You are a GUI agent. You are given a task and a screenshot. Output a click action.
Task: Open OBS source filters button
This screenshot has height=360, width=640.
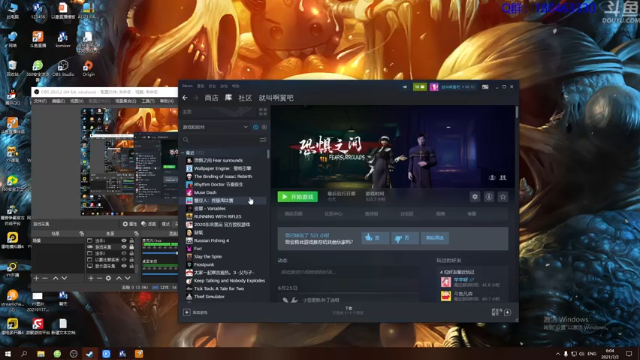(149, 224)
